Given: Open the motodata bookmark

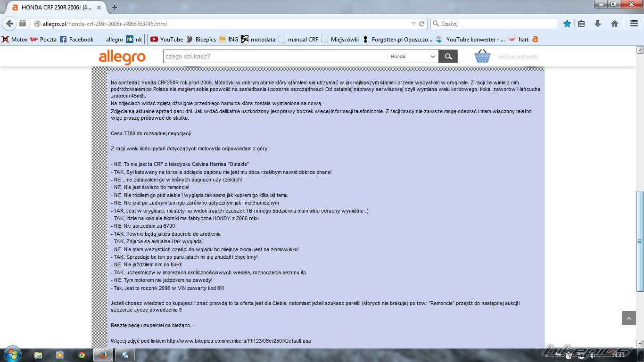Looking at the screenshot, I should (258, 40).
